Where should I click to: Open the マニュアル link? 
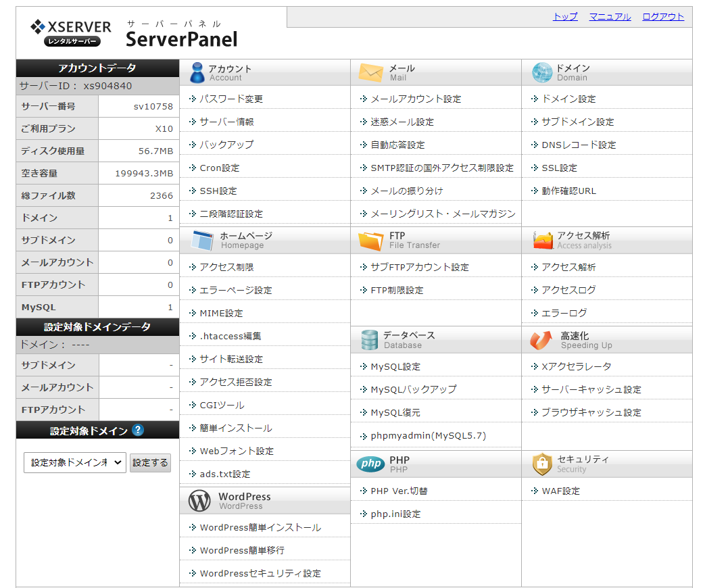point(610,17)
